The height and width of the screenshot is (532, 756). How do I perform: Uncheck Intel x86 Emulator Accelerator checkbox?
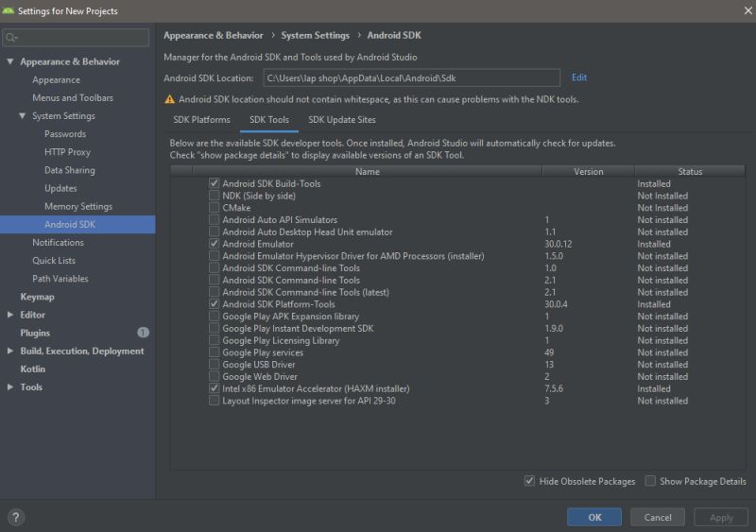pos(215,388)
